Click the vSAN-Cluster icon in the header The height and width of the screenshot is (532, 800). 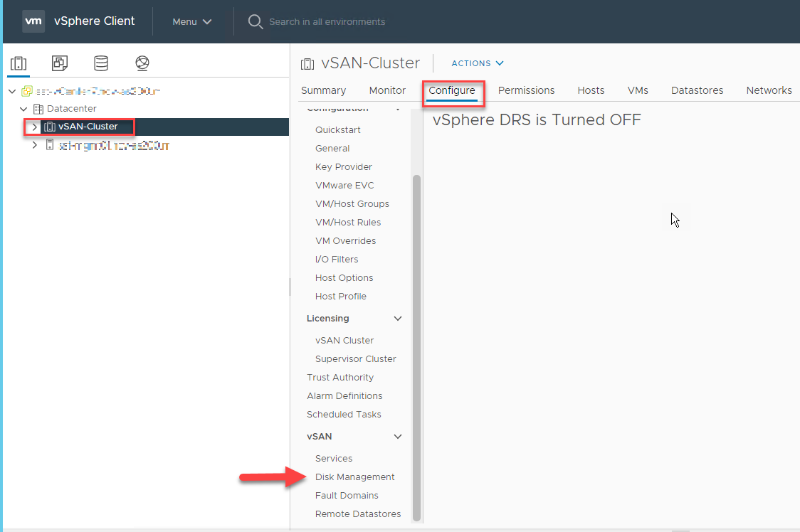(307, 63)
